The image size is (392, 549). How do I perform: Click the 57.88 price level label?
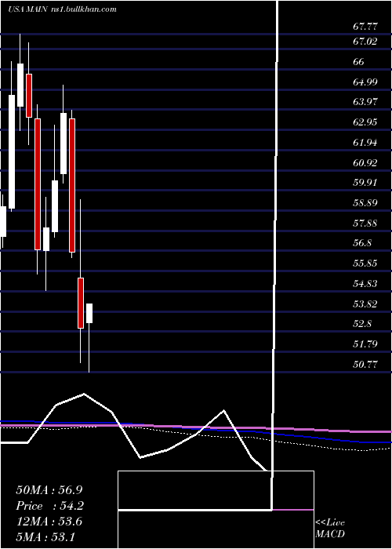pyautogui.click(x=365, y=223)
